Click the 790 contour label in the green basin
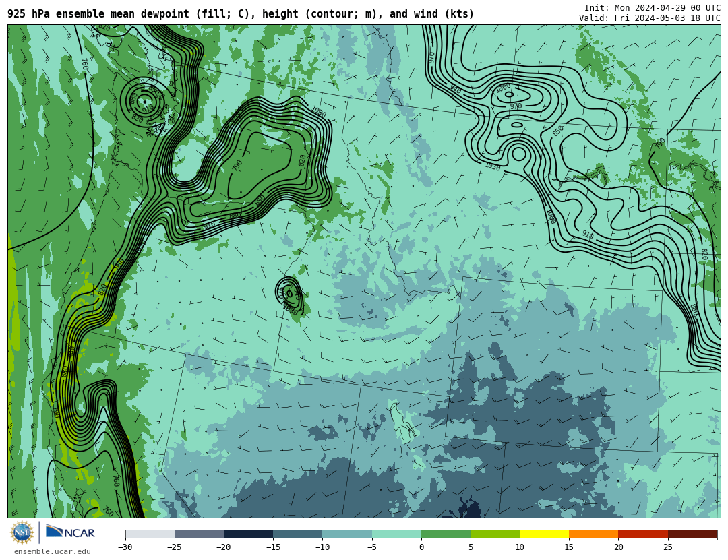The image size is (728, 560). (237, 166)
